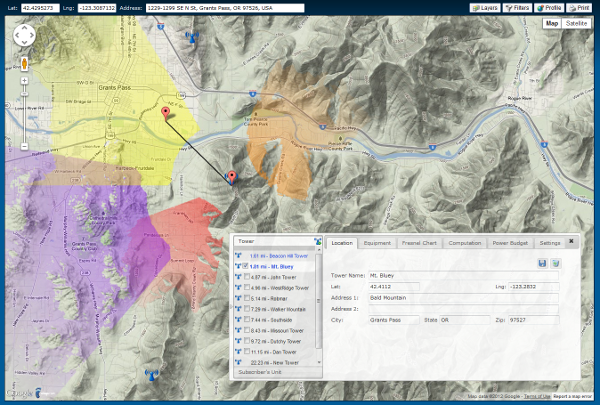This screenshot has height=405, width=600.
Task: Click the tower list scrollbar thumb
Action: click(319, 301)
